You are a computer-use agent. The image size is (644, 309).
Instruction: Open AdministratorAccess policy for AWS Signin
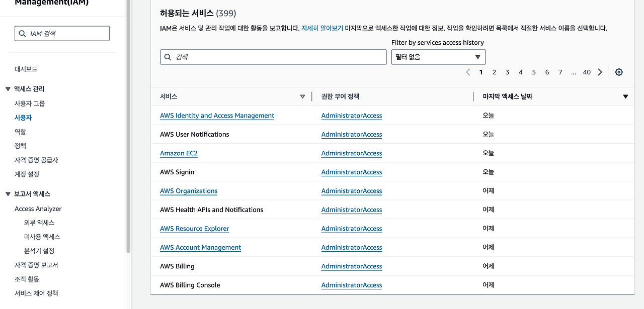[x=352, y=172]
